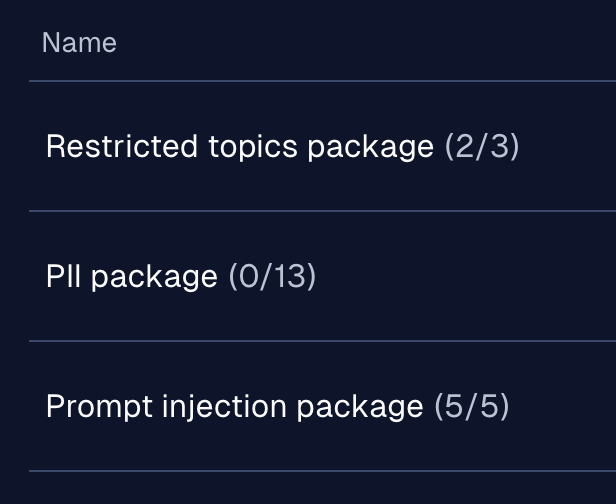This screenshot has width=616, height=504.
Task: Click empty area right of the Name header
Action: (365, 42)
